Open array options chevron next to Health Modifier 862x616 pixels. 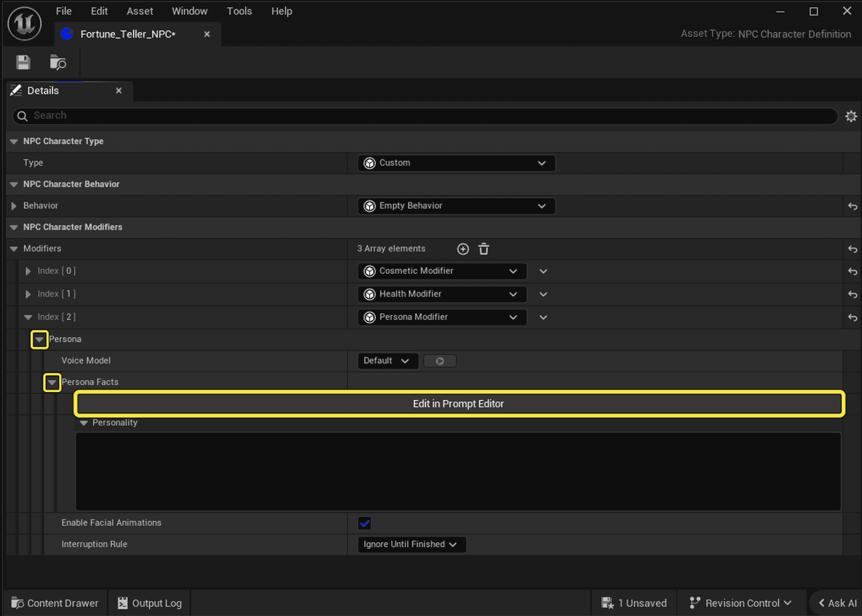click(x=543, y=294)
